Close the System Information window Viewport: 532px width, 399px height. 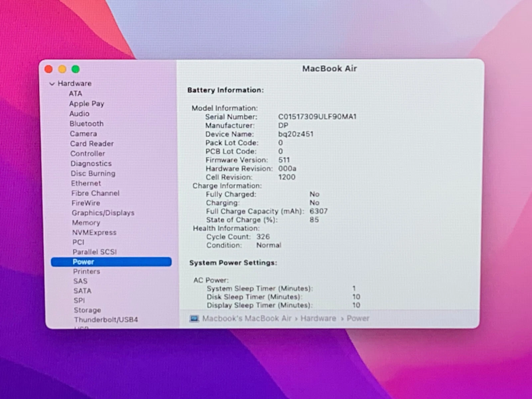pos(49,69)
